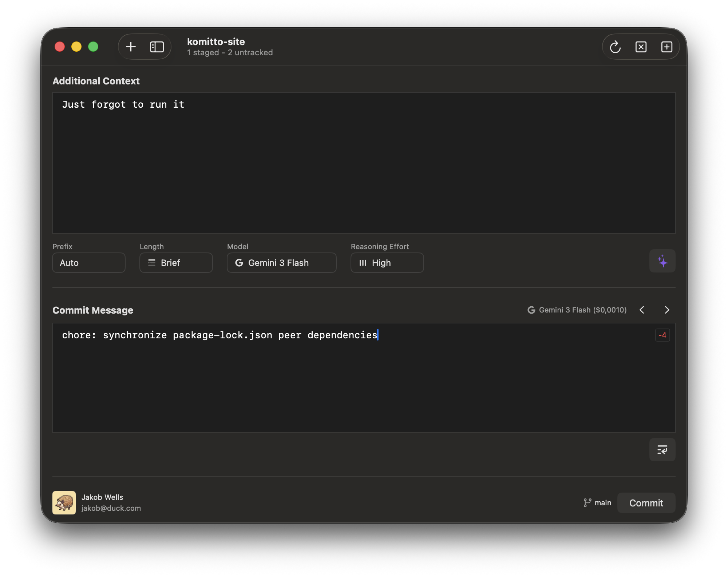728x577 pixels.
Task: Click the Jakob Wells profile avatar
Action: point(64,502)
